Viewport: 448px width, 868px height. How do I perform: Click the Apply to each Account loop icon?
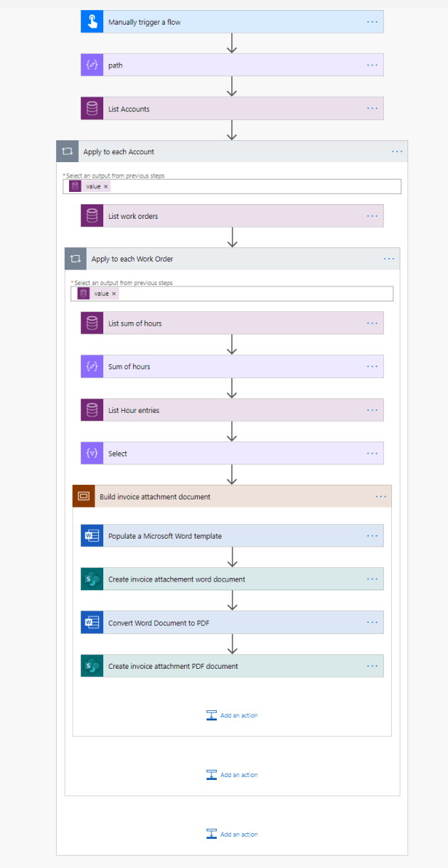tap(68, 151)
